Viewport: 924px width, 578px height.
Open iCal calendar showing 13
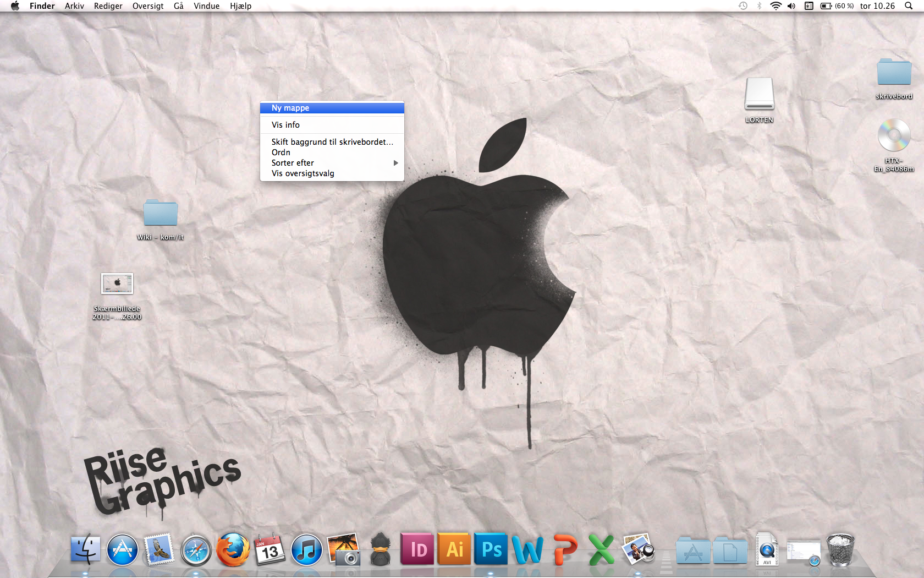click(269, 549)
